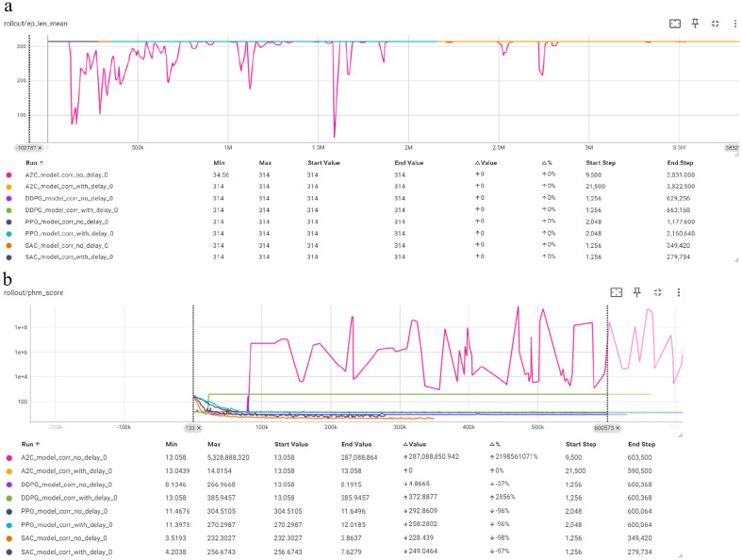The width and height of the screenshot is (742, 560).
Task: Sort phm_score table by Max column
Action: coord(214,444)
